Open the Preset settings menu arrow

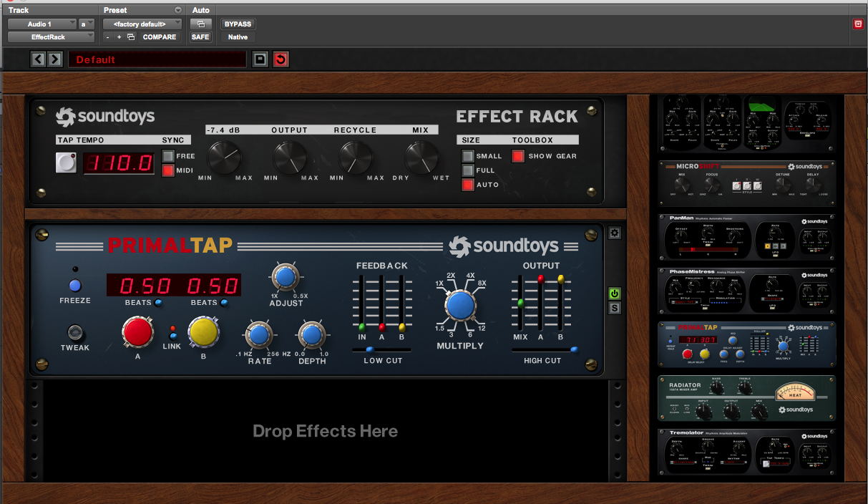tap(178, 10)
